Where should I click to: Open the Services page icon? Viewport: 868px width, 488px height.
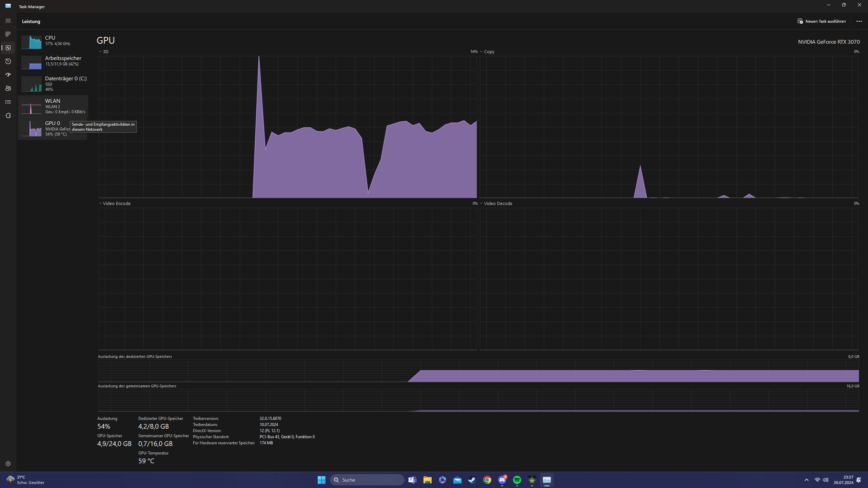8,116
